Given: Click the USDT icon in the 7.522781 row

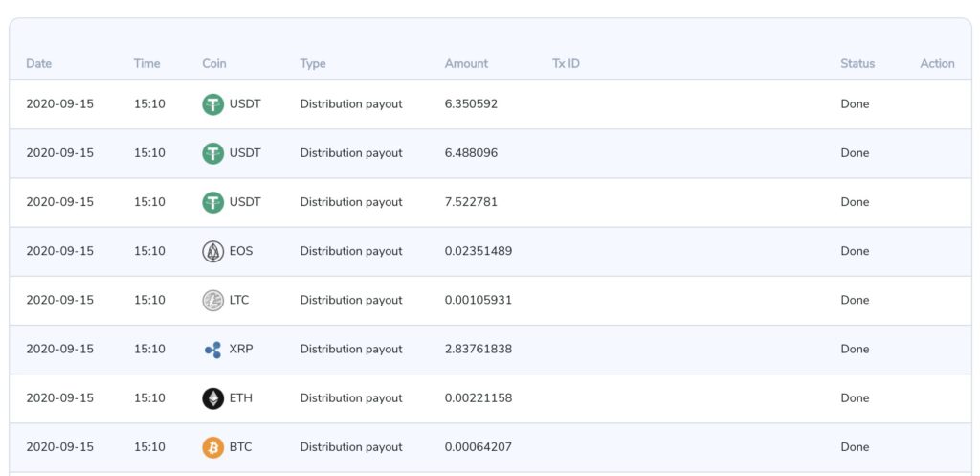Looking at the screenshot, I should click(212, 202).
